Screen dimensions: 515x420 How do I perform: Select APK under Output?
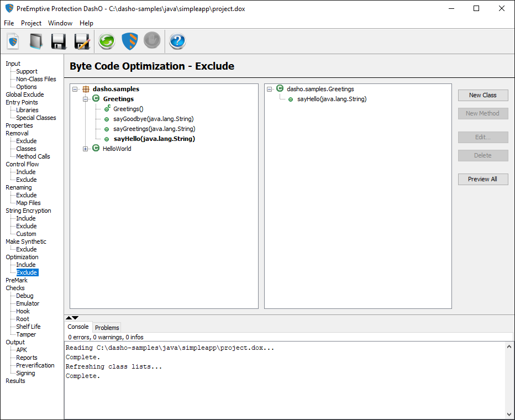pyautogui.click(x=22, y=350)
